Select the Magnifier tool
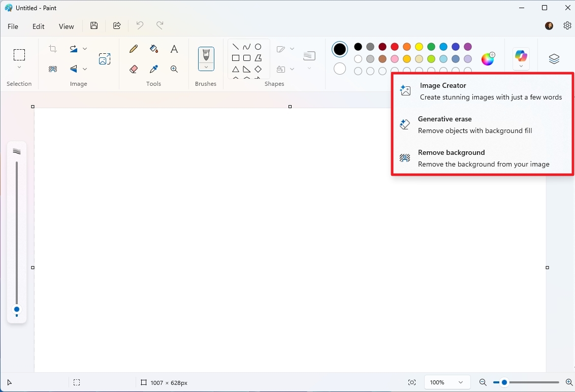The width and height of the screenshot is (575, 392). point(174,69)
